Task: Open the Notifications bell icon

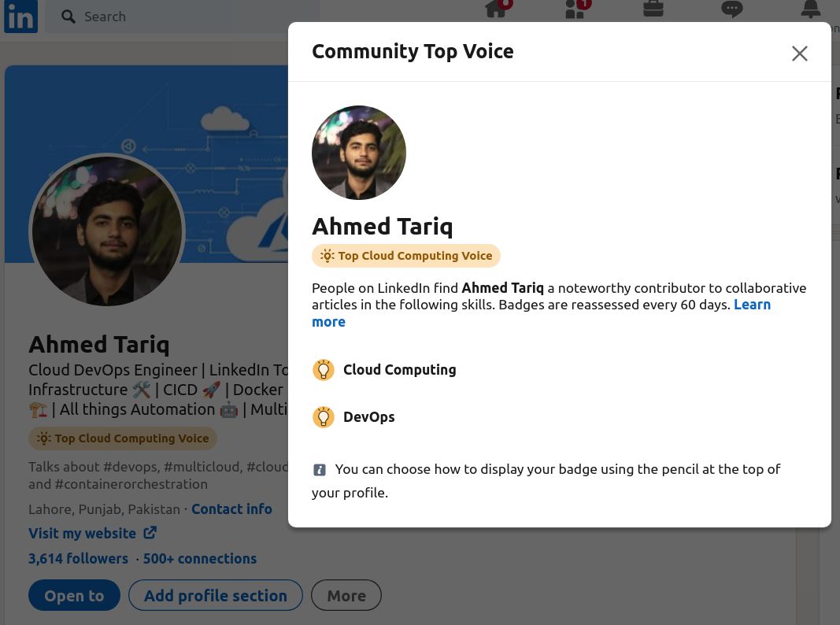Action: pyautogui.click(x=811, y=9)
